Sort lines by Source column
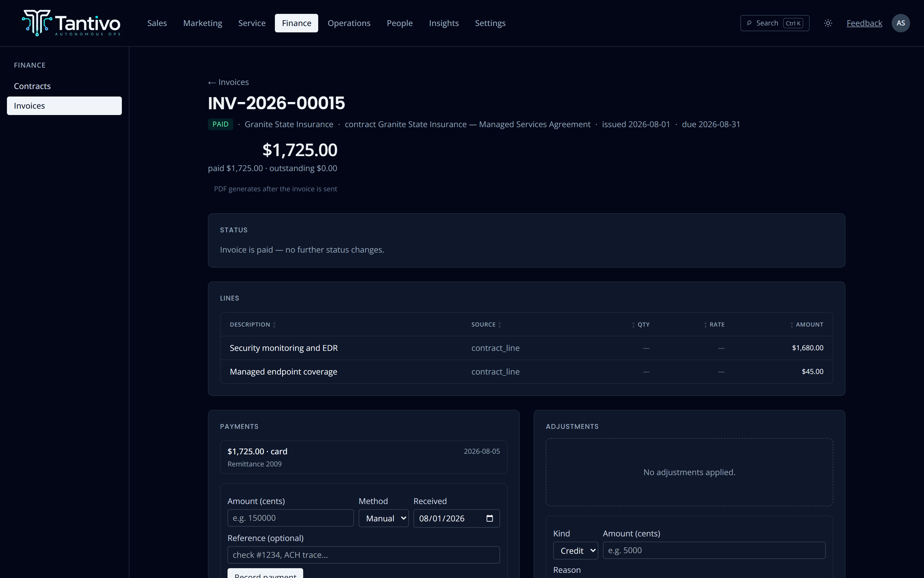The height and width of the screenshot is (578, 924). [486, 325]
